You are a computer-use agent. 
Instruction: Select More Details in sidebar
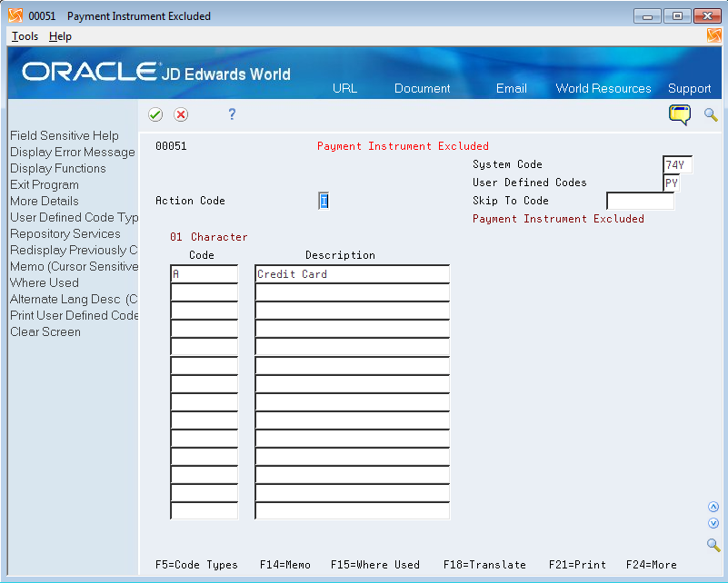pos(45,201)
